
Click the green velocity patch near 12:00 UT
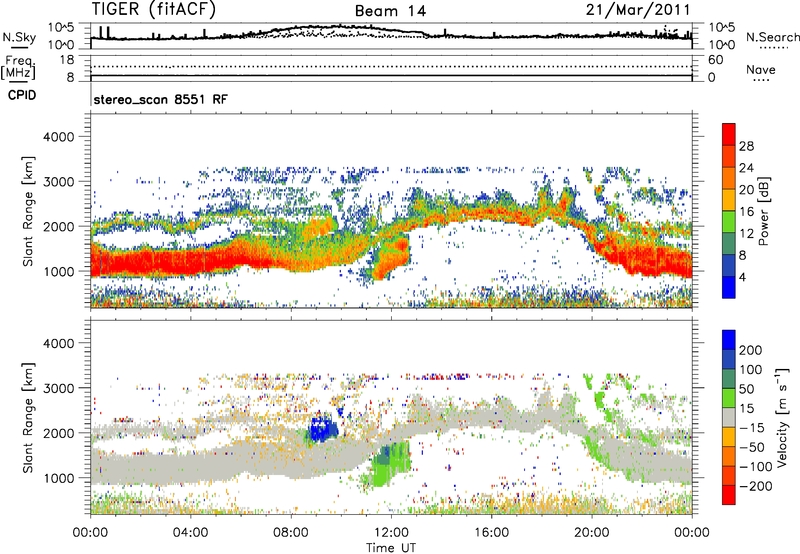(389, 464)
